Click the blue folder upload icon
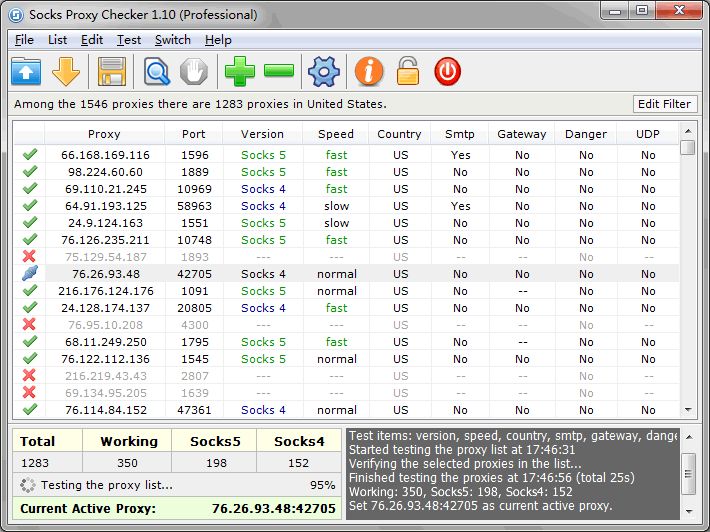Image resolution: width=710 pixels, height=532 pixels. point(26,71)
